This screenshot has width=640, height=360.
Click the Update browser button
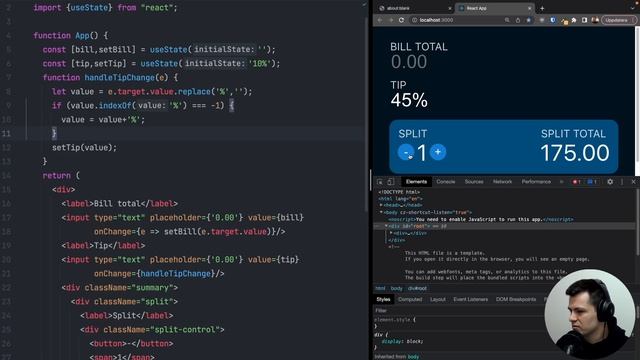coord(618,20)
